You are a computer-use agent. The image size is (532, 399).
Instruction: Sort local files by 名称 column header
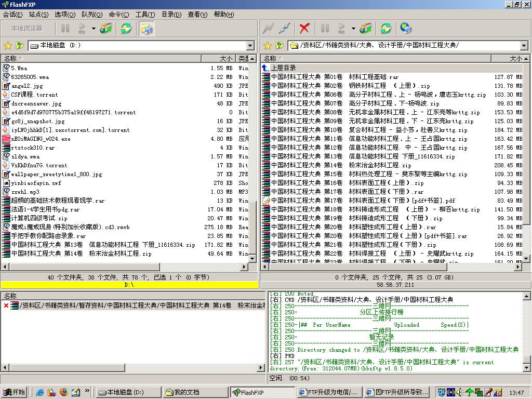101,58
